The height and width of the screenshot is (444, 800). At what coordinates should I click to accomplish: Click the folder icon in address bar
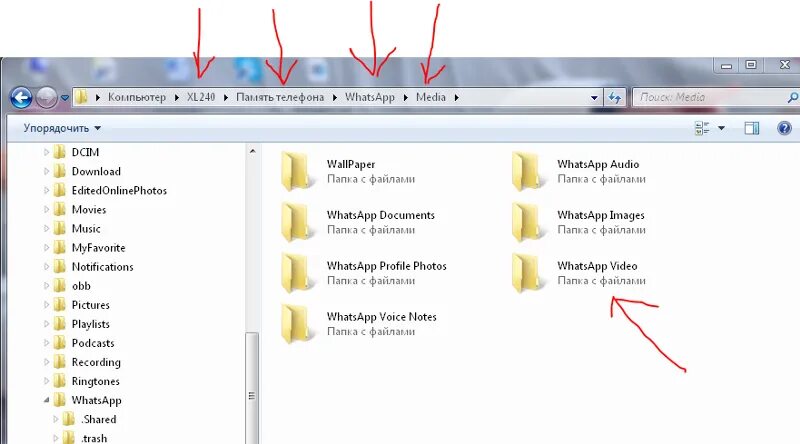tap(81, 97)
